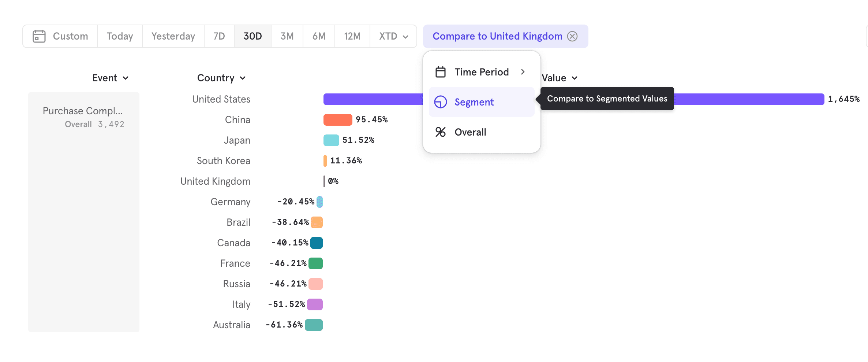Remove the United Kingdom comparison via its X icon
The image size is (868, 362).
572,36
